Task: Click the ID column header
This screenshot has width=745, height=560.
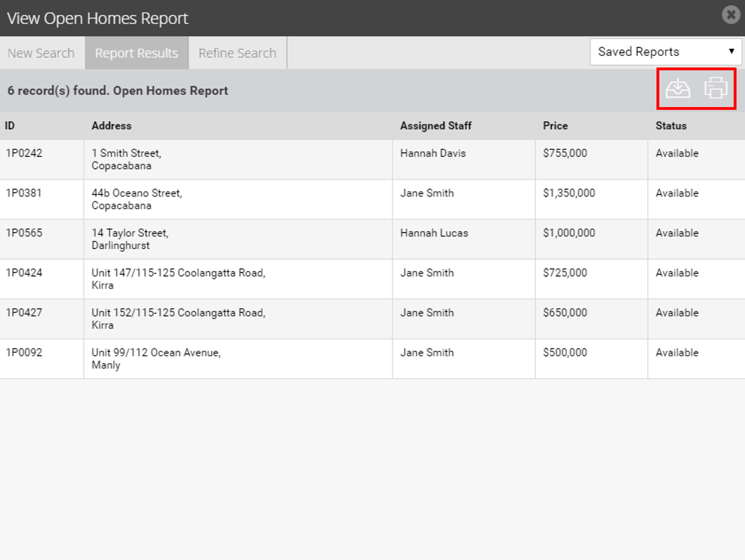Action: (x=10, y=126)
